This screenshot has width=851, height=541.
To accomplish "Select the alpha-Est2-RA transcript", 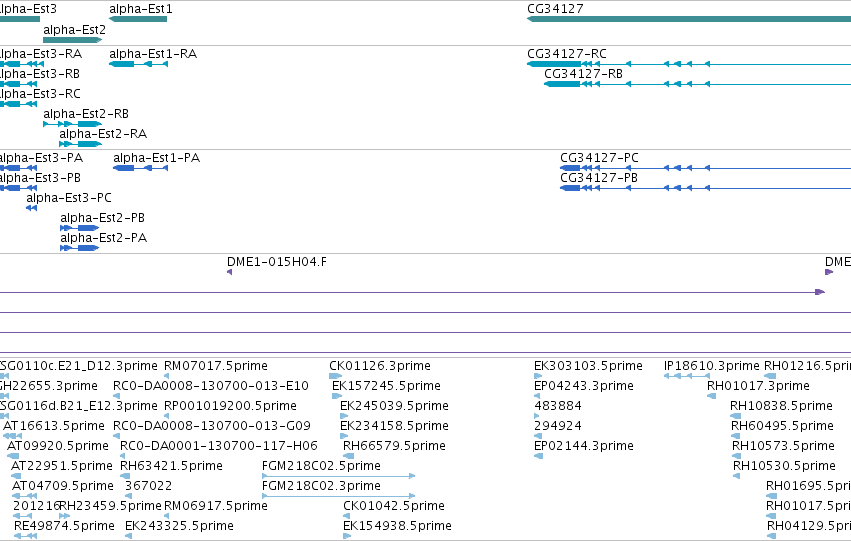I will pyautogui.click(x=80, y=144).
